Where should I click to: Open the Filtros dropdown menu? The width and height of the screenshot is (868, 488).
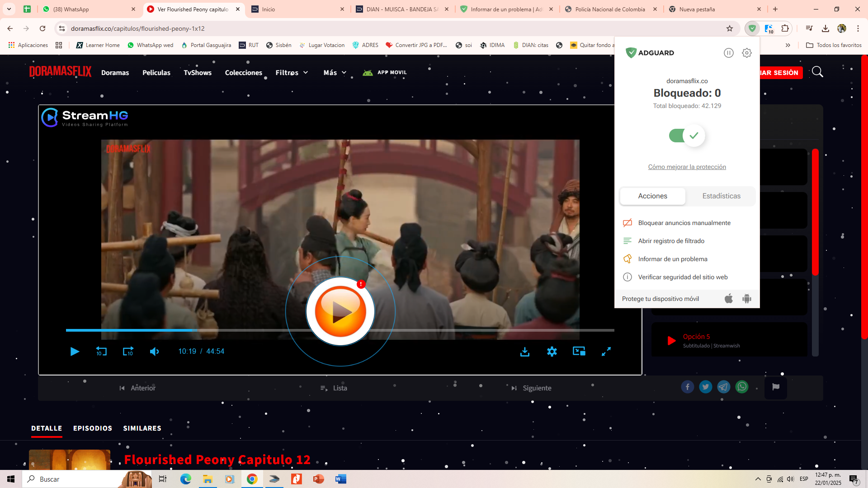click(x=292, y=72)
